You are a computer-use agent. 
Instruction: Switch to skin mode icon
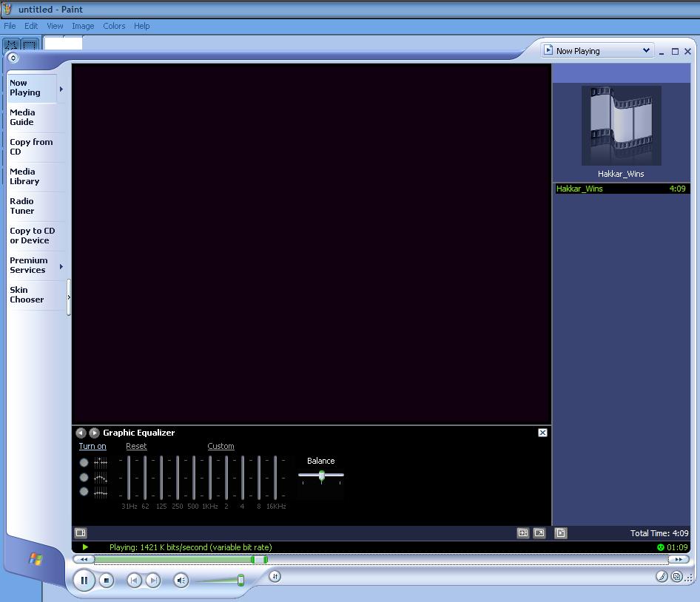tap(677, 577)
